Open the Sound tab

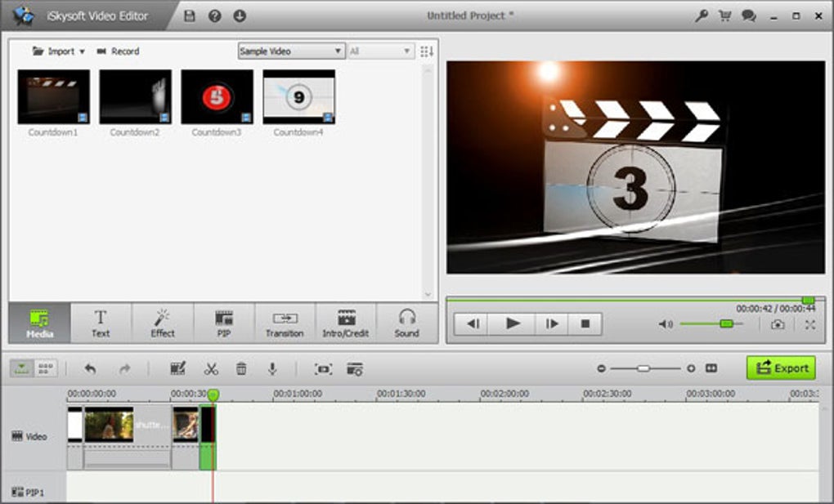(407, 323)
